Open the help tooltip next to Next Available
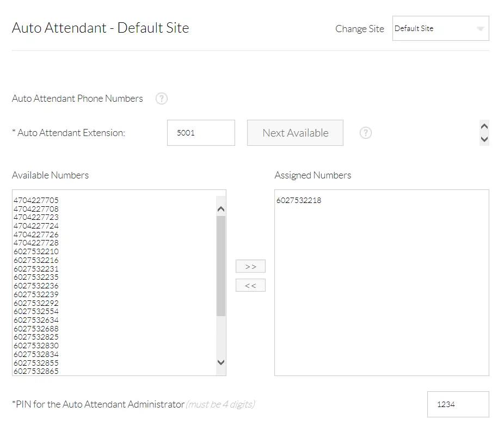Viewport: 504px width, 425px height. tap(365, 133)
